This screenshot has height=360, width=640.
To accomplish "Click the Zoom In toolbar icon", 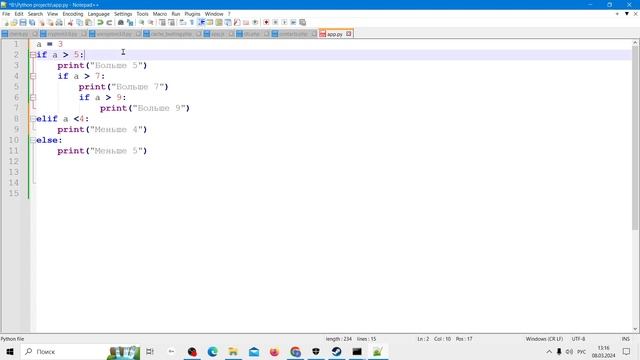I will 141,22.
